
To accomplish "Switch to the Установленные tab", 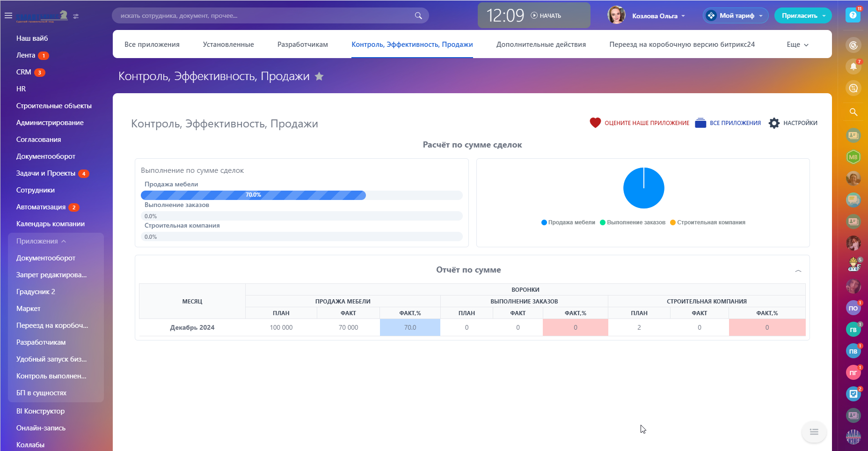I will (x=228, y=44).
